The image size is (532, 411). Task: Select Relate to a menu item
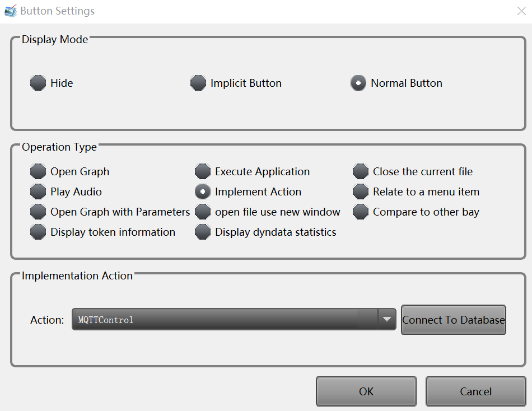coord(361,192)
